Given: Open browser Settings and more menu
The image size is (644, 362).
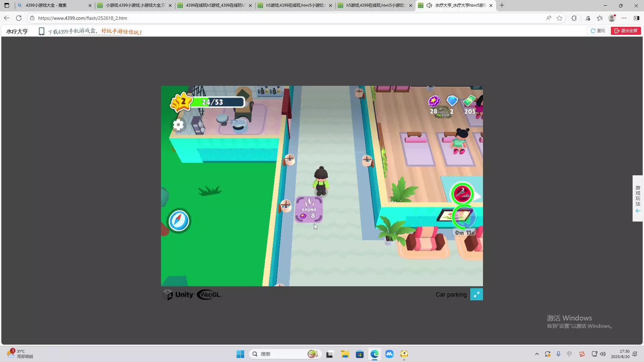Looking at the screenshot, I should [x=624, y=18].
